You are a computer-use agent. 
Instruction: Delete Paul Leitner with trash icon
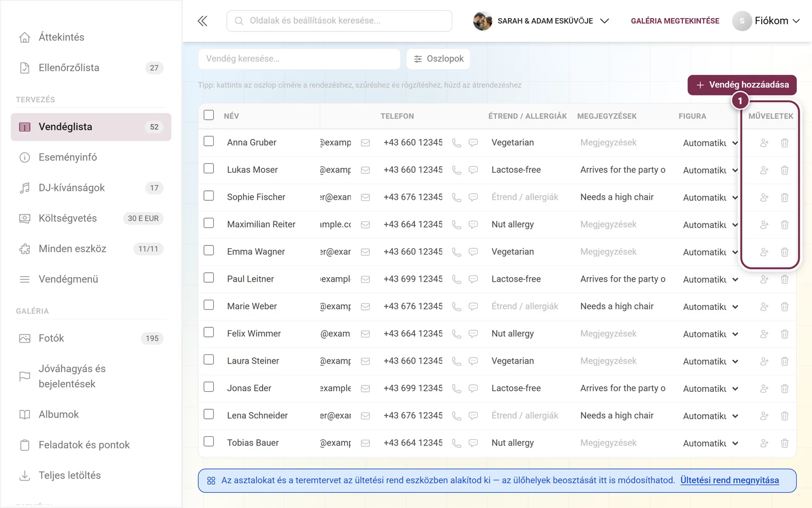point(784,279)
